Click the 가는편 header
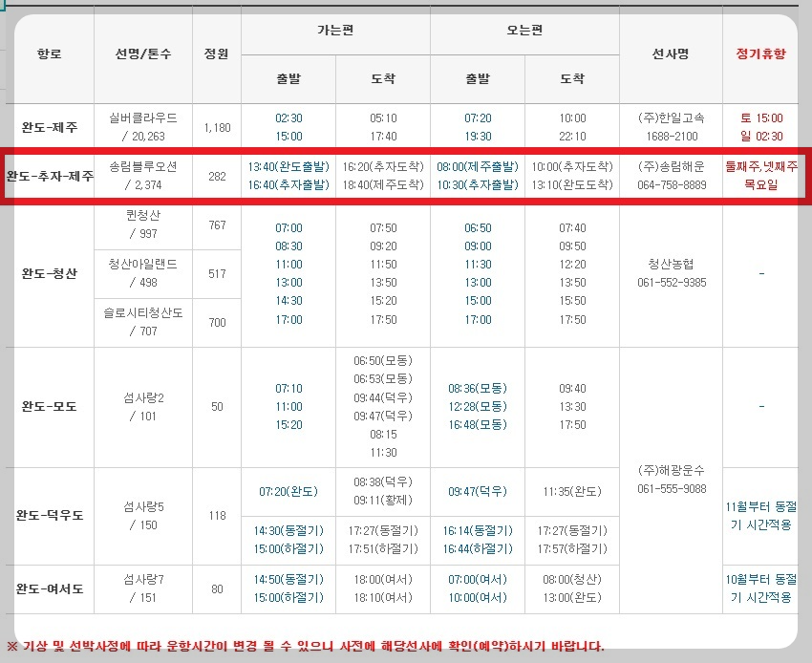This screenshot has width=812, height=663. [335, 31]
